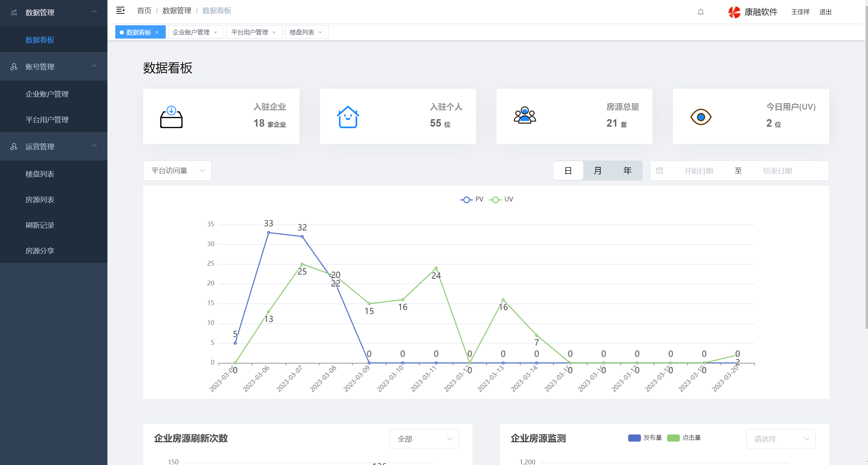
Task: Click 首页 in the breadcrumb
Action: tap(144, 11)
